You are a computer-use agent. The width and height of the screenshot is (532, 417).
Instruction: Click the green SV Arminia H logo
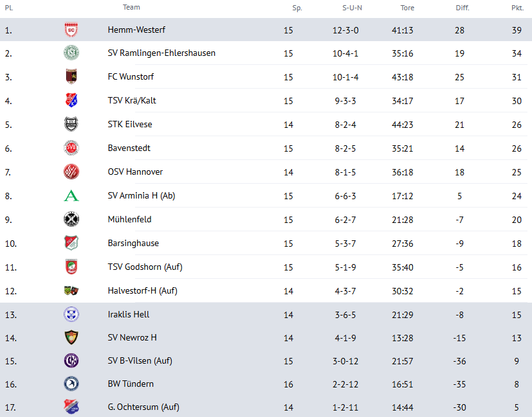tap(71, 196)
